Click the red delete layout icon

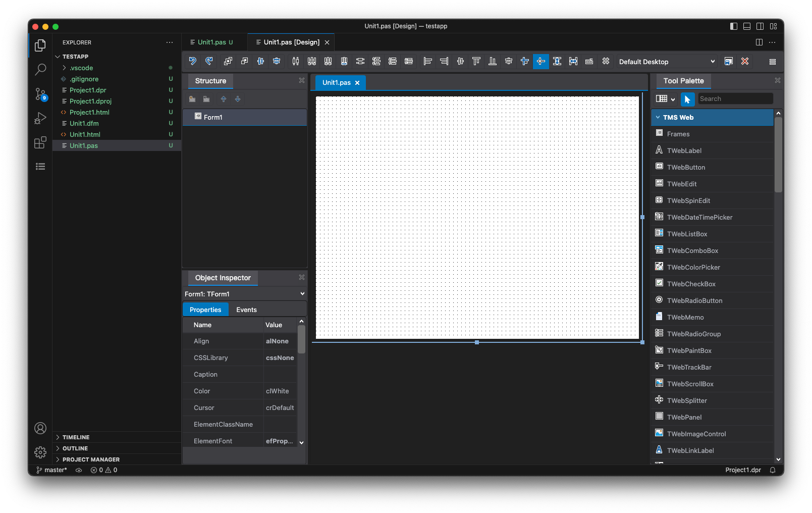click(x=744, y=62)
